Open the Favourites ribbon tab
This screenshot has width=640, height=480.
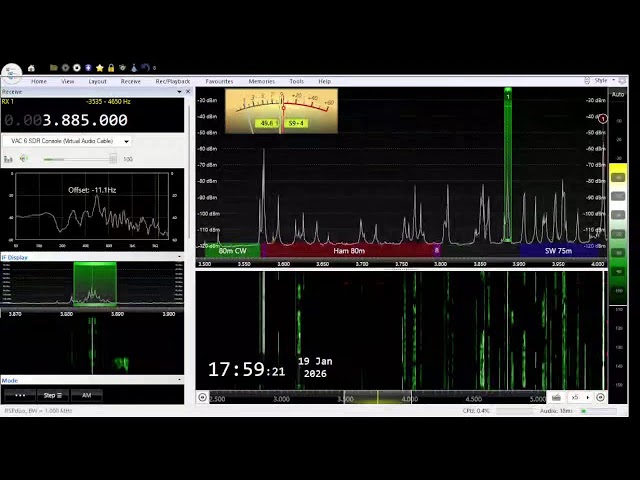[219, 81]
